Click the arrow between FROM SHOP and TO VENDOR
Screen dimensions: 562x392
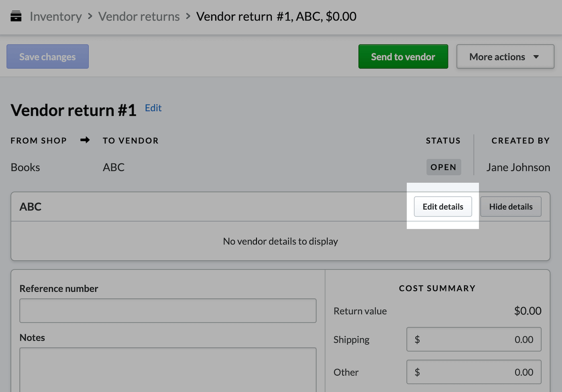coord(85,140)
